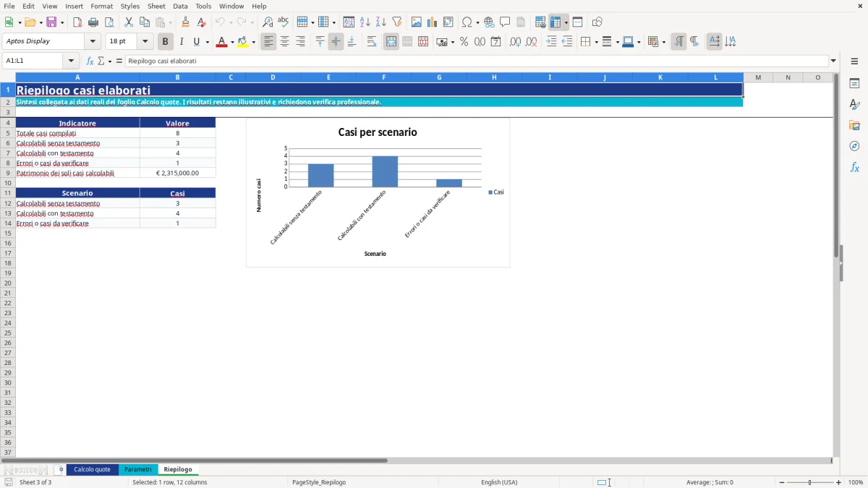868x488 pixels.
Task: Select column header M
Action: (x=758, y=77)
